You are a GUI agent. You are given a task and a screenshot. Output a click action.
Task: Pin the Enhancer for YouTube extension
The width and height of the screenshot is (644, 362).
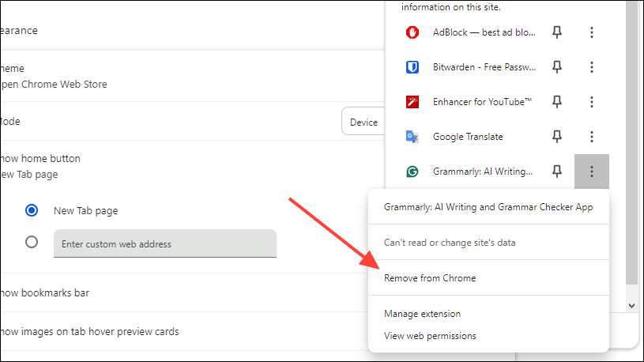coord(557,101)
